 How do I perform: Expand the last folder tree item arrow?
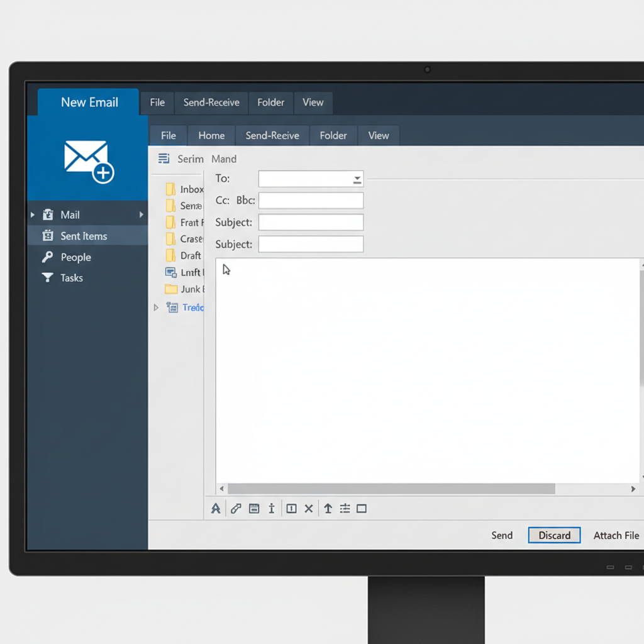pyautogui.click(x=157, y=308)
